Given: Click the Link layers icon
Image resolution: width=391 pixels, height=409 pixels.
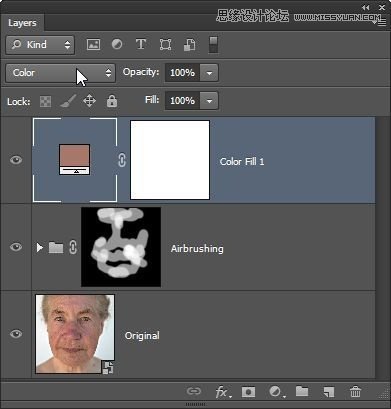Looking at the screenshot, I should 194,391.
